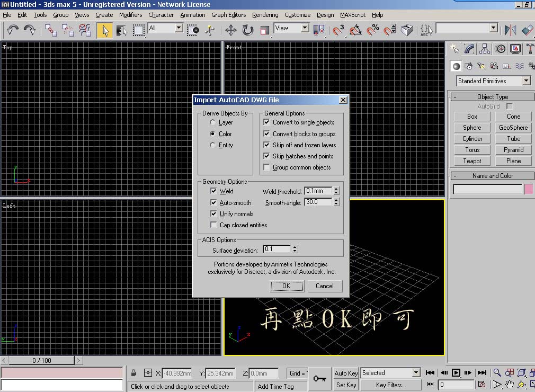Click the Mirror Selected Objects icon

[x=511, y=30]
